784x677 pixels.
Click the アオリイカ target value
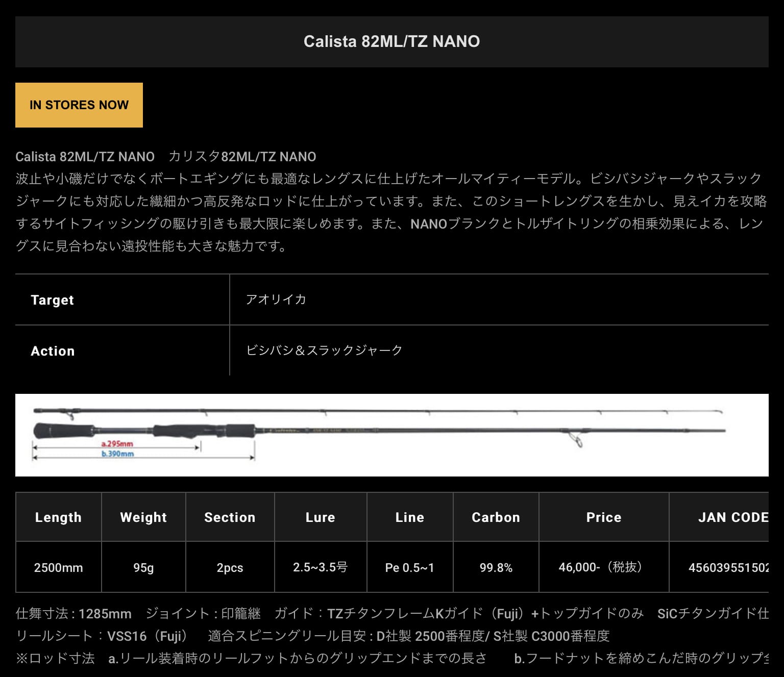(276, 299)
